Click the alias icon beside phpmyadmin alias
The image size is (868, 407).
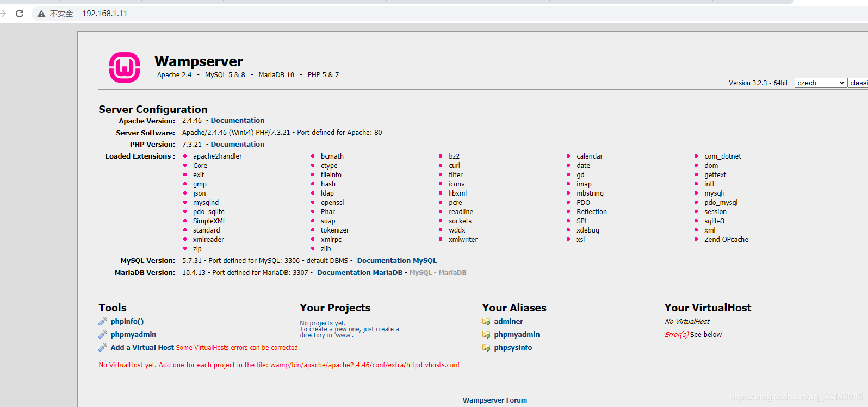pos(486,335)
